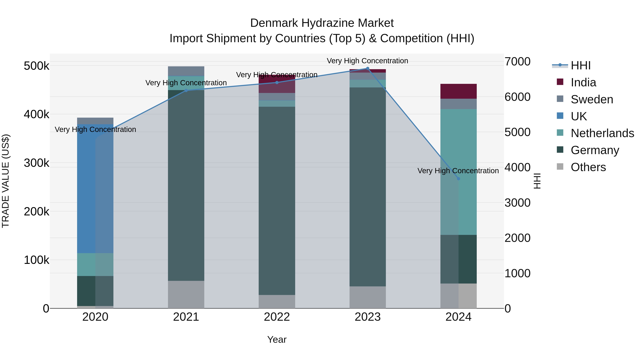The width and height of the screenshot is (644, 362).
Task: Click the Others gray legend swatch
Action: pyautogui.click(x=560, y=167)
